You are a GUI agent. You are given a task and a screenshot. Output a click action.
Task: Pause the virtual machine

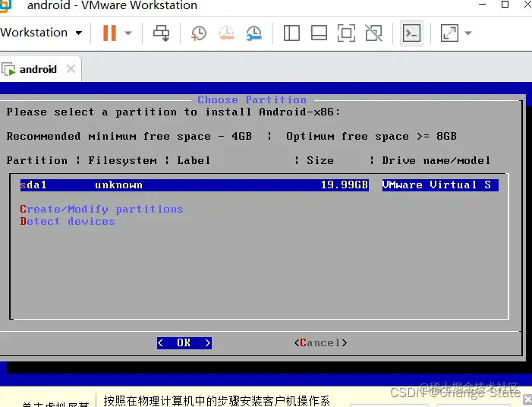pyautogui.click(x=109, y=33)
